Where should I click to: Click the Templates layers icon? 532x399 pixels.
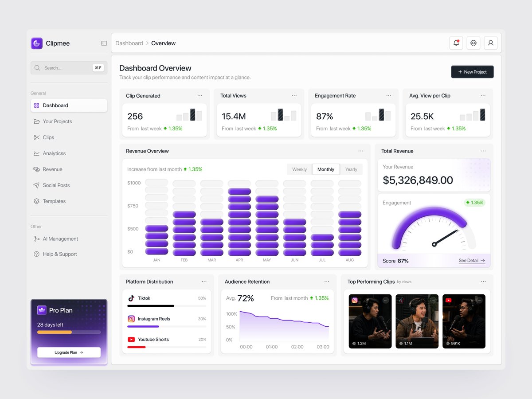point(36,201)
